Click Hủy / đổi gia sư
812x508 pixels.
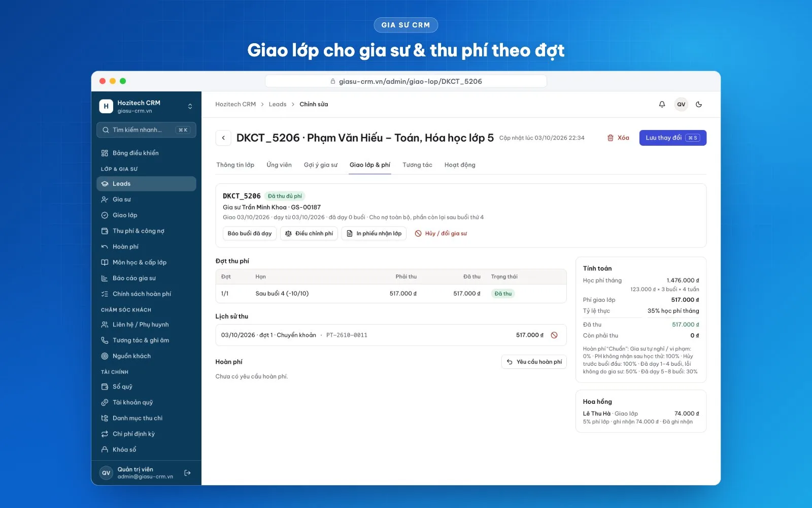tap(441, 234)
